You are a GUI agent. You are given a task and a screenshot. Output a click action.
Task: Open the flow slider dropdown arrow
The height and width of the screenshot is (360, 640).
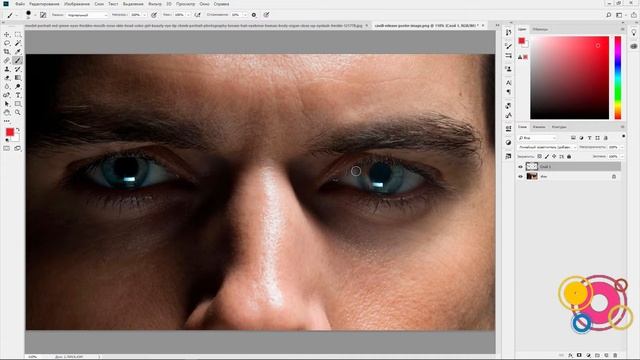click(x=188, y=15)
